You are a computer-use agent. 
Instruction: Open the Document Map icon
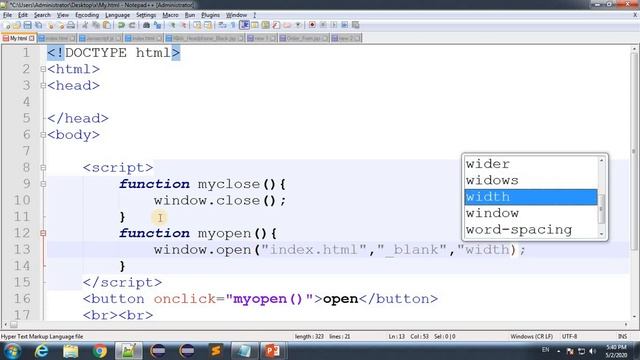(x=265, y=25)
